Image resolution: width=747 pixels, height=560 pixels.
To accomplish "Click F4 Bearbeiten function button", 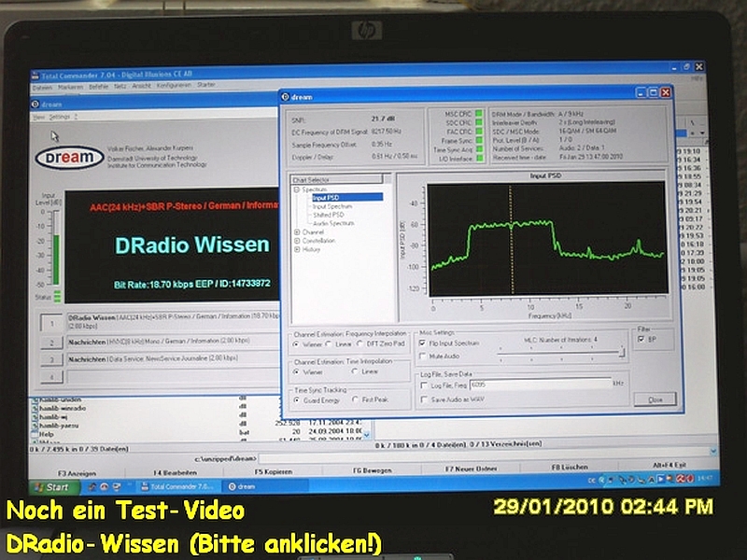I will click(175, 472).
